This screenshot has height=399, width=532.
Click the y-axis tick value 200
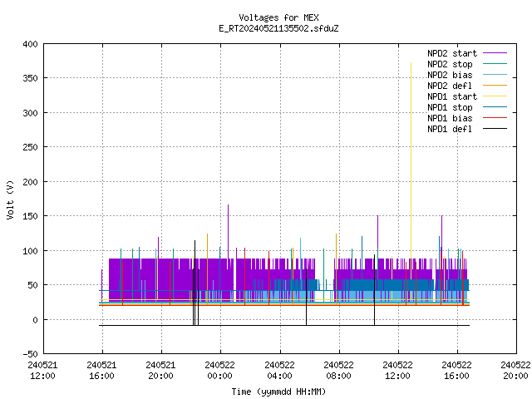[30, 181]
